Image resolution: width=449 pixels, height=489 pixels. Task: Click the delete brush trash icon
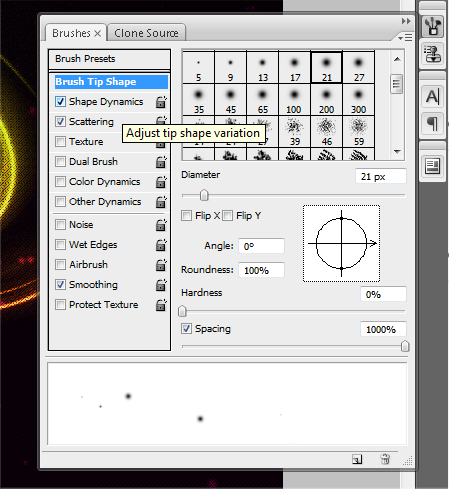pos(385,459)
